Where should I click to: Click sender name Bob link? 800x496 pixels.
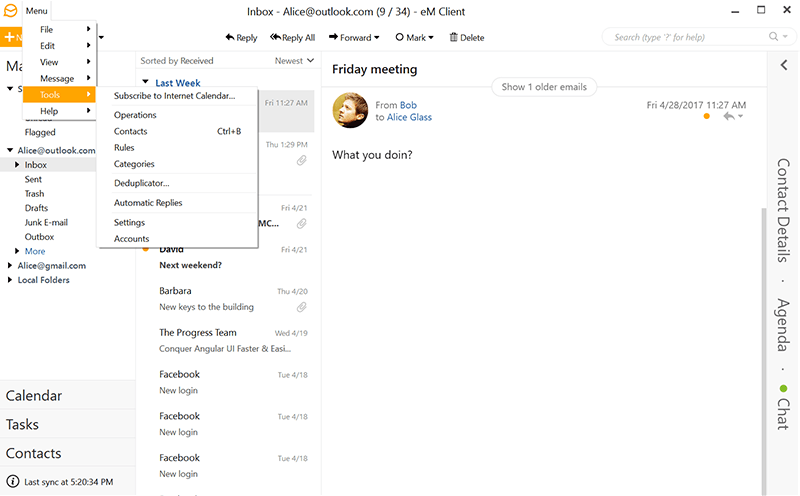[x=408, y=105]
